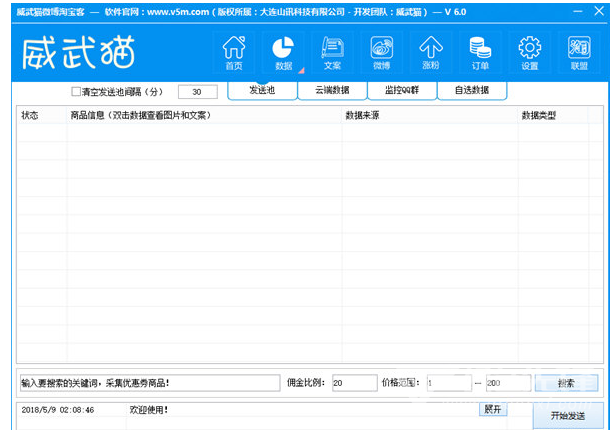Minimize the 威武猫 window
Screen dimensions: 610x430
(x=578, y=12)
